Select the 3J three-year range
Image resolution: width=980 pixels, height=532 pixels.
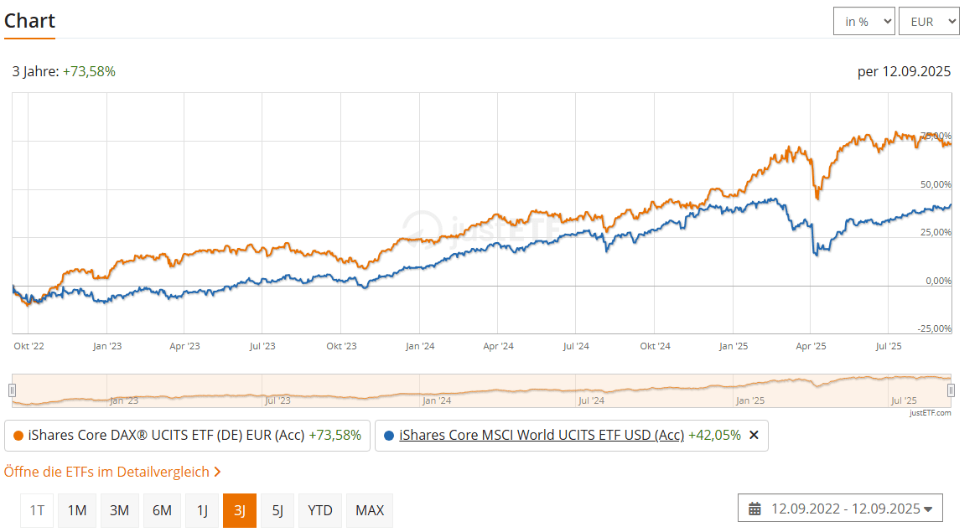tap(240, 510)
